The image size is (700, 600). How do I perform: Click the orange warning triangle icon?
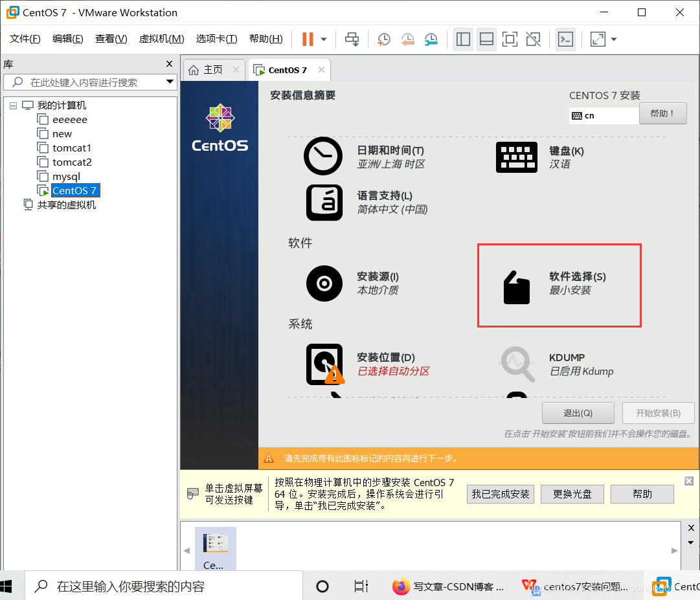(269, 458)
